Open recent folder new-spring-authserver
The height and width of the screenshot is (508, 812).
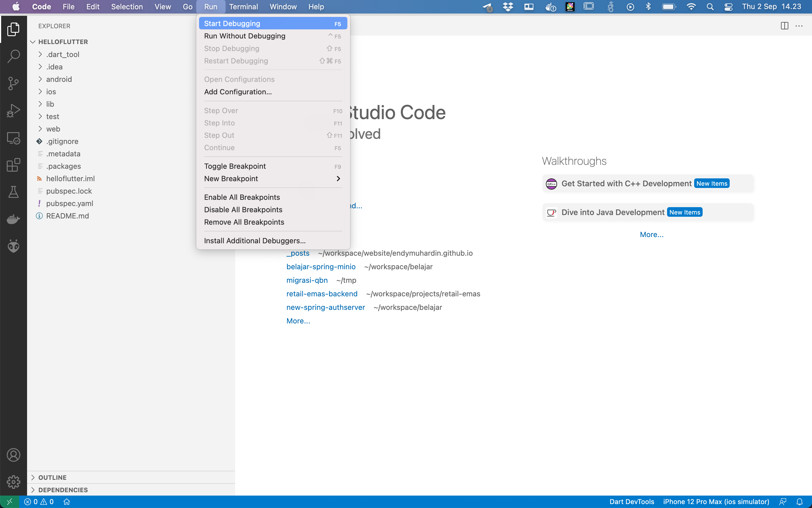pyautogui.click(x=325, y=307)
